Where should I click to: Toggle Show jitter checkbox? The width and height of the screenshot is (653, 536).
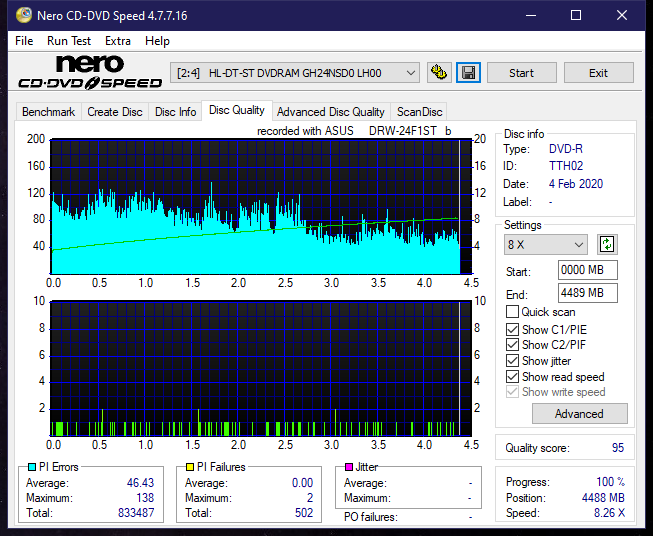click(x=512, y=361)
